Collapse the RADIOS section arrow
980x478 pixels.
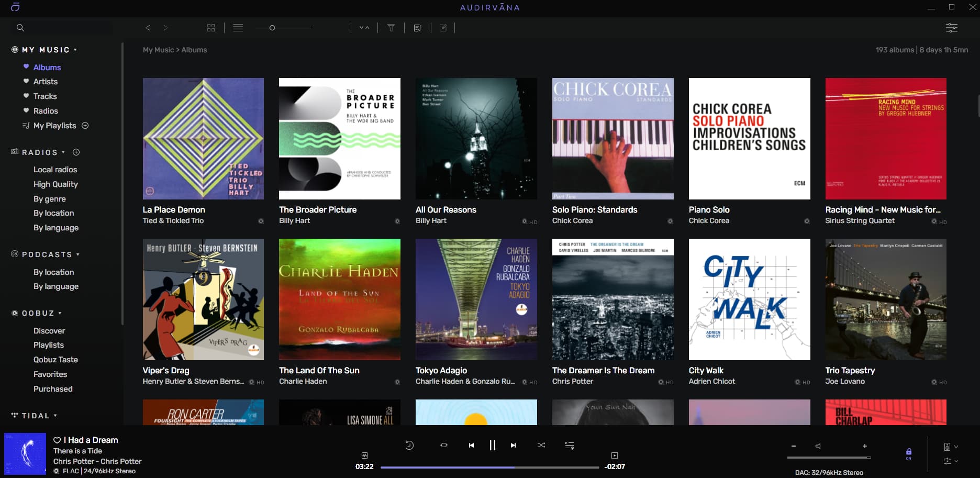click(63, 152)
